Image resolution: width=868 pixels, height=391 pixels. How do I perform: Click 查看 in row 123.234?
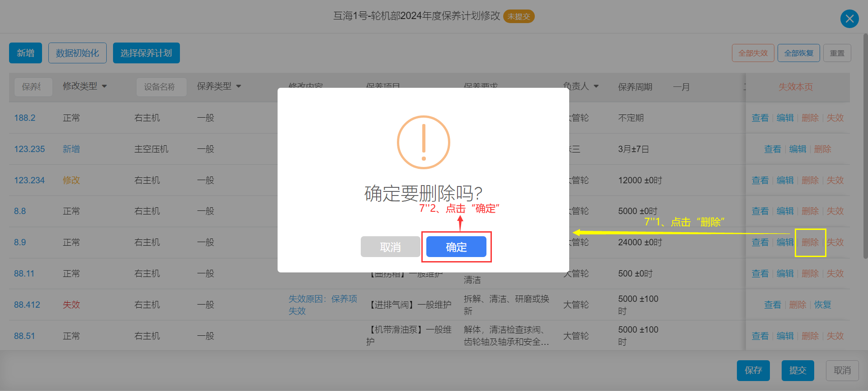[760, 180]
